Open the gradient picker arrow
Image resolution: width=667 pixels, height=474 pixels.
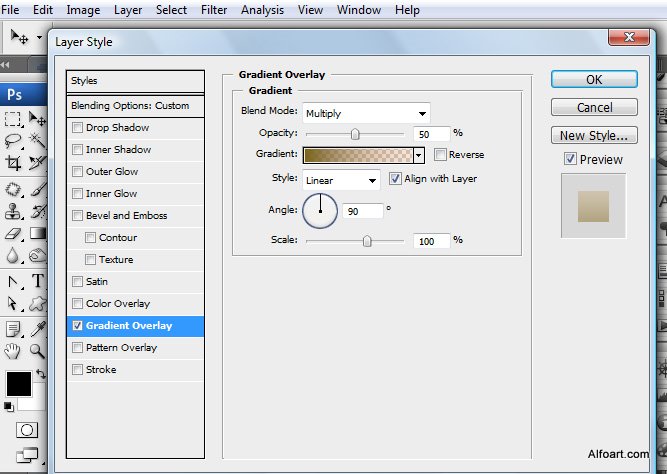tap(419, 155)
